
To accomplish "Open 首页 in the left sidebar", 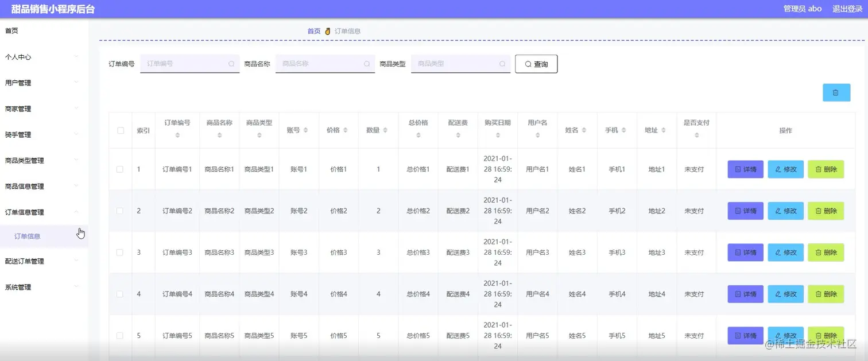I will [x=44, y=31].
